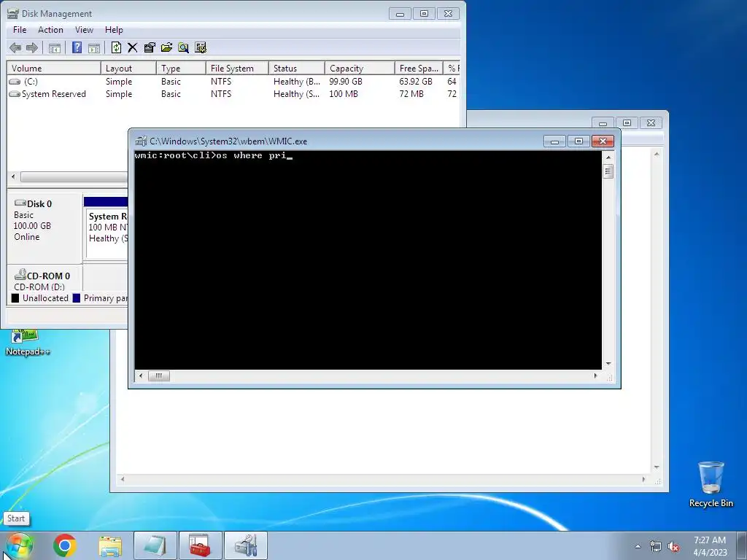The width and height of the screenshot is (747, 560).
Task: Sort by the Layout column header
Action: point(128,68)
